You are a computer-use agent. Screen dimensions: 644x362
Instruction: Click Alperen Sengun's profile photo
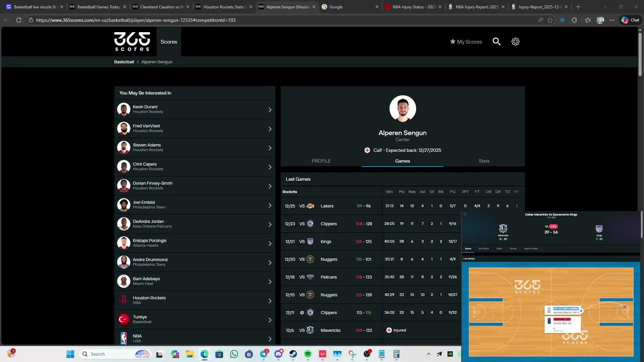[x=403, y=109]
